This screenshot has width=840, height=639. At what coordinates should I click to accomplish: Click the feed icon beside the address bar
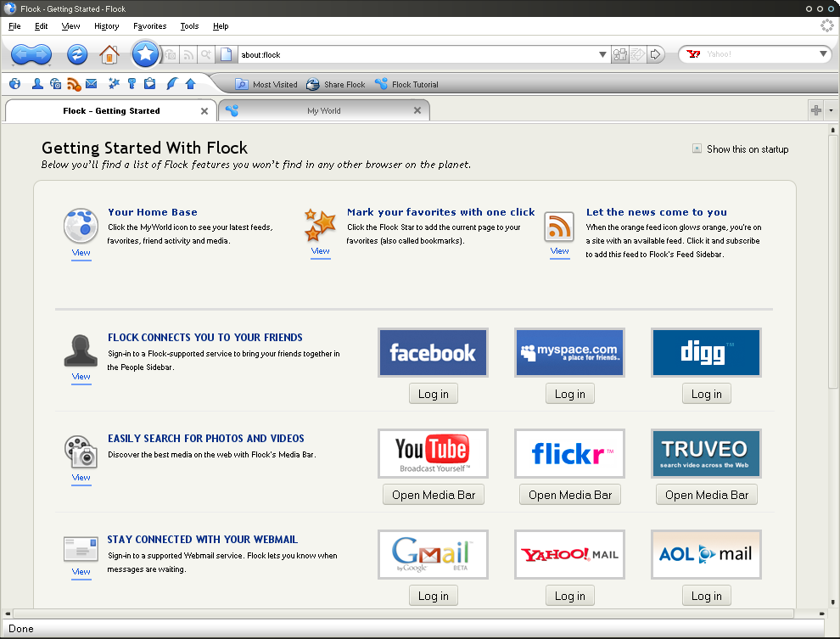(x=188, y=54)
